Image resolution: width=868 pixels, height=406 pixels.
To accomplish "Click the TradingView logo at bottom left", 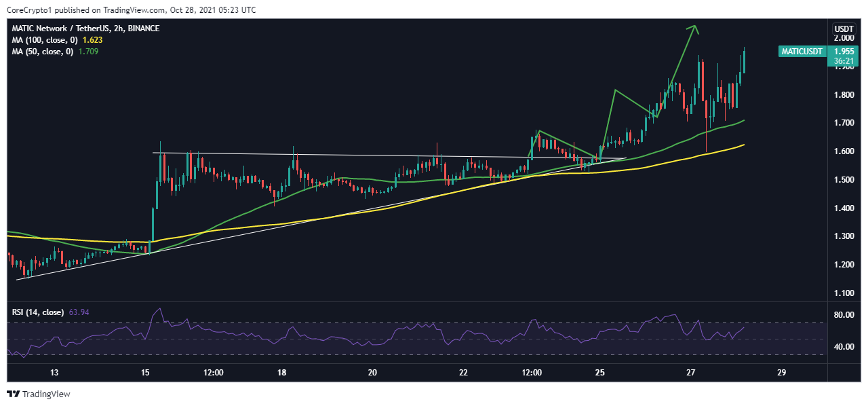I will click(38, 394).
